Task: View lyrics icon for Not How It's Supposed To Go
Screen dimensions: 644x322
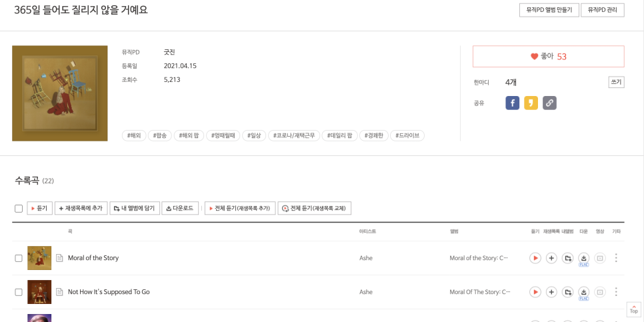Action: click(59, 292)
